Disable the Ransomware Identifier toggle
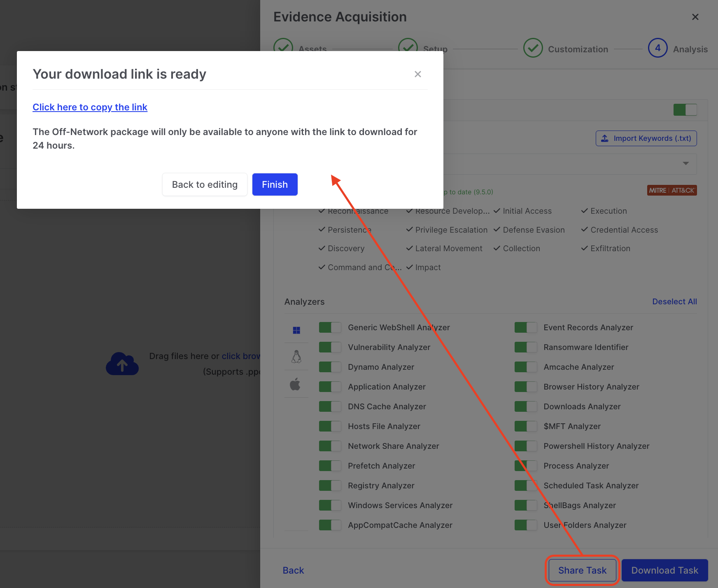This screenshot has height=588, width=718. click(525, 347)
